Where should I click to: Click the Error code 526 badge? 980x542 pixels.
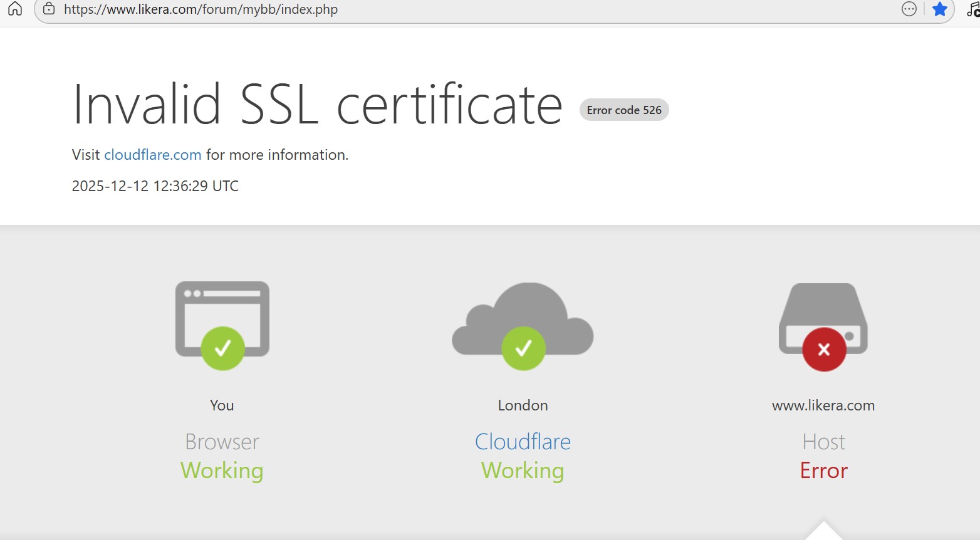[623, 110]
